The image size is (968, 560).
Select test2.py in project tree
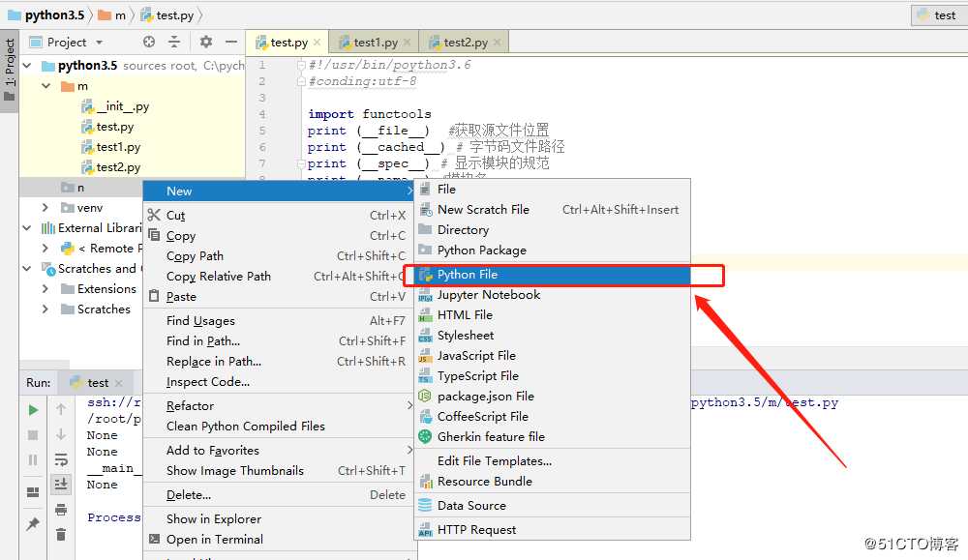[110, 167]
